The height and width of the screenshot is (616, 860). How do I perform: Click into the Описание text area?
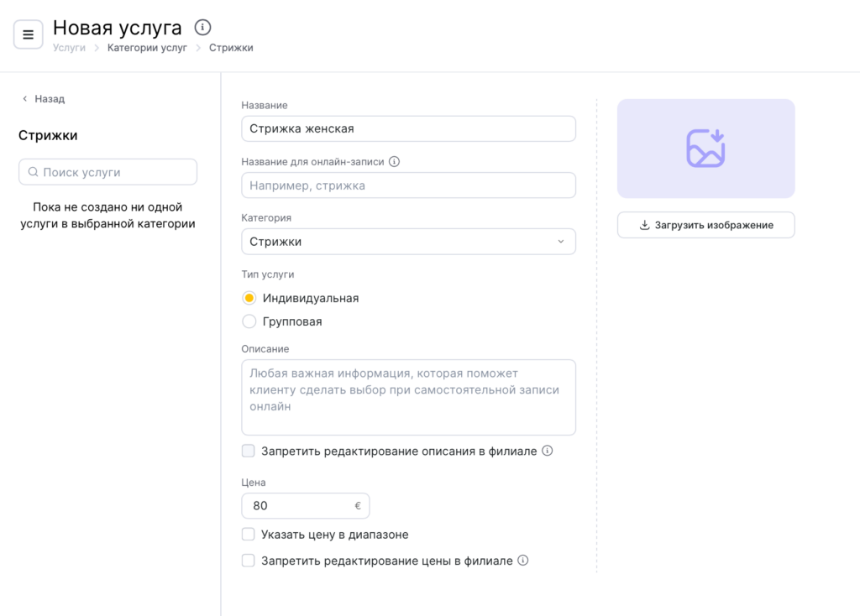click(408, 397)
